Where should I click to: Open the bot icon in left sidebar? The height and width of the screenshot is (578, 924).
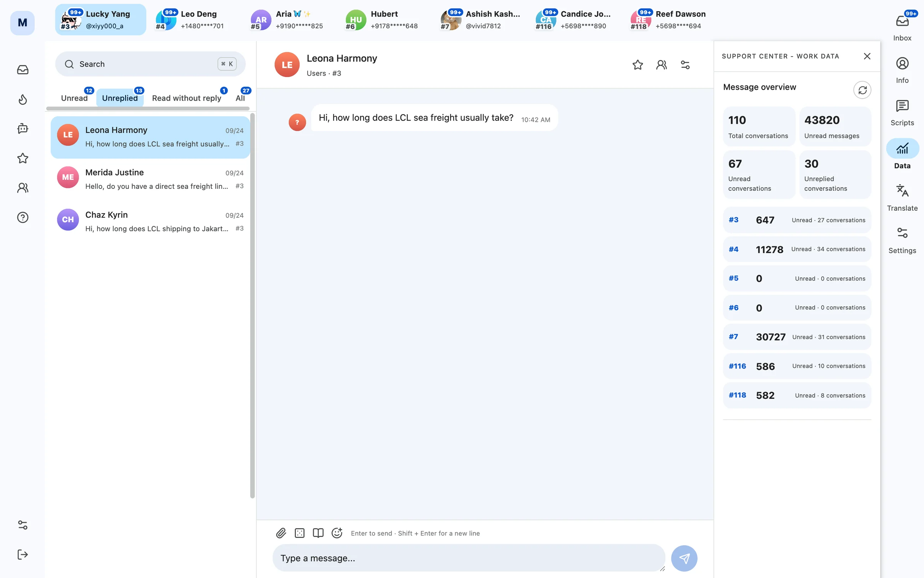23,129
